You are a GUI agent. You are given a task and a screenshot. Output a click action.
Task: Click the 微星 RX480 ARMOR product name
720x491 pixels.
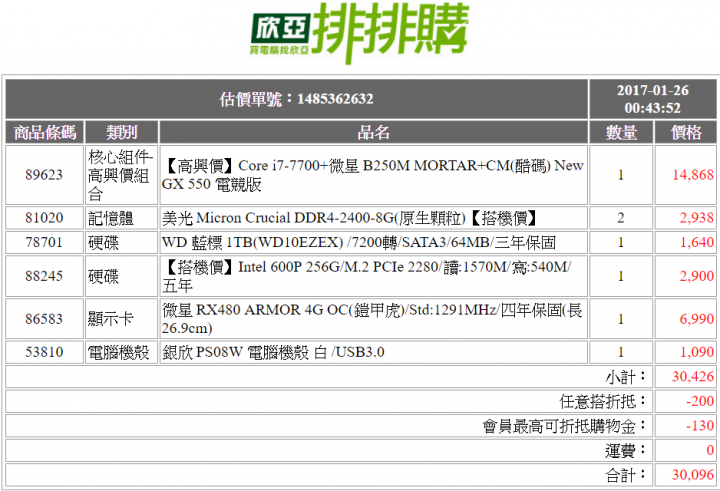coord(372,319)
